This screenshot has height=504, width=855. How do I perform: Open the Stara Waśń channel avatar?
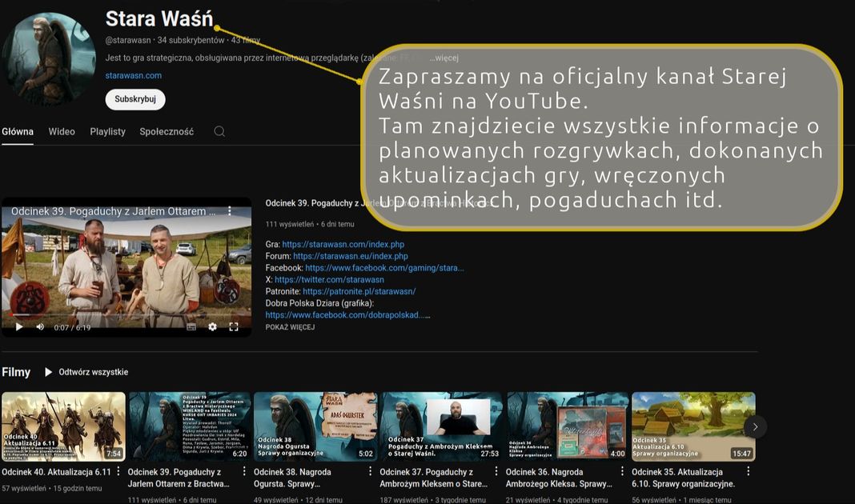click(49, 58)
